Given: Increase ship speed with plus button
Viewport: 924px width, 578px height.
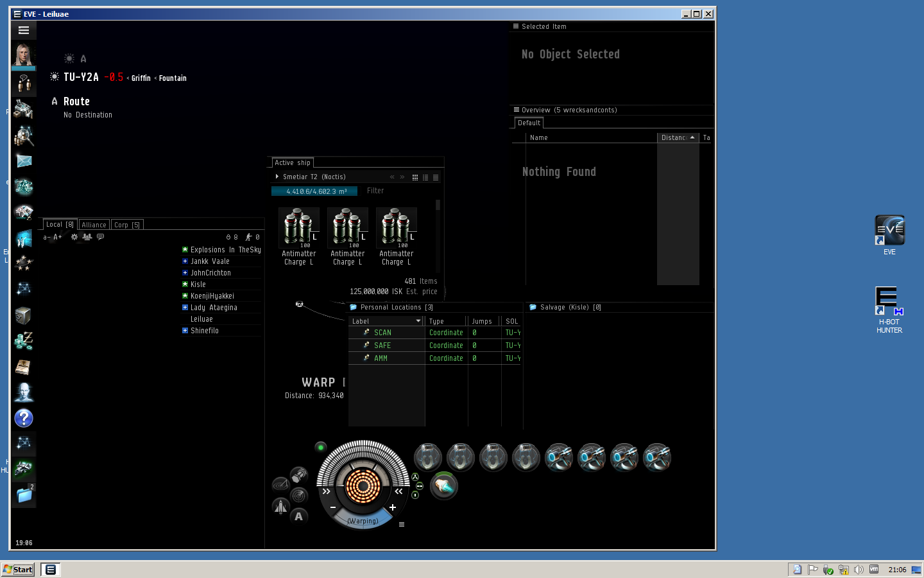Looking at the screenshot, I should 393,507.
